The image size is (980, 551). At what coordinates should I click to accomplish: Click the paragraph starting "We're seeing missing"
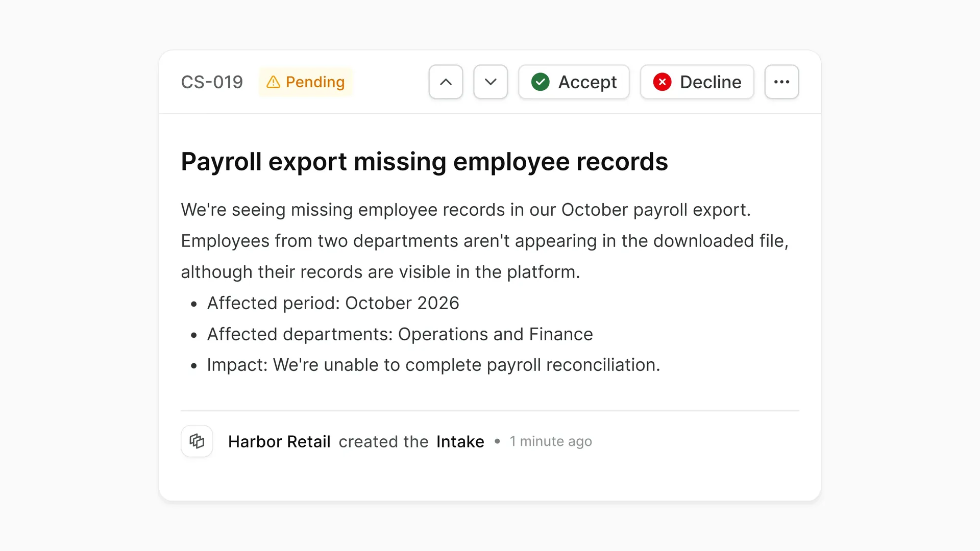click(x=485, y=241)
